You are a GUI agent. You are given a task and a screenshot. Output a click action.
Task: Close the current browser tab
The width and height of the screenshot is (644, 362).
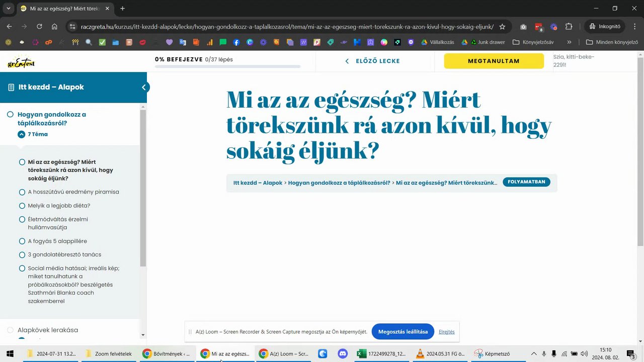click(x=107, y=9)
